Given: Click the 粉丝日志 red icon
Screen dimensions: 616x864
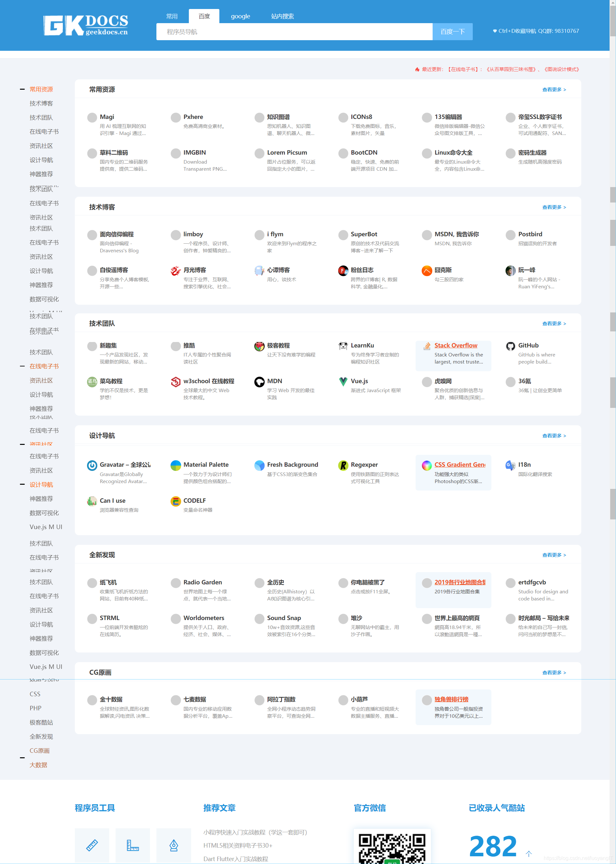Looking at the screenshot, I should pos(343,271).
